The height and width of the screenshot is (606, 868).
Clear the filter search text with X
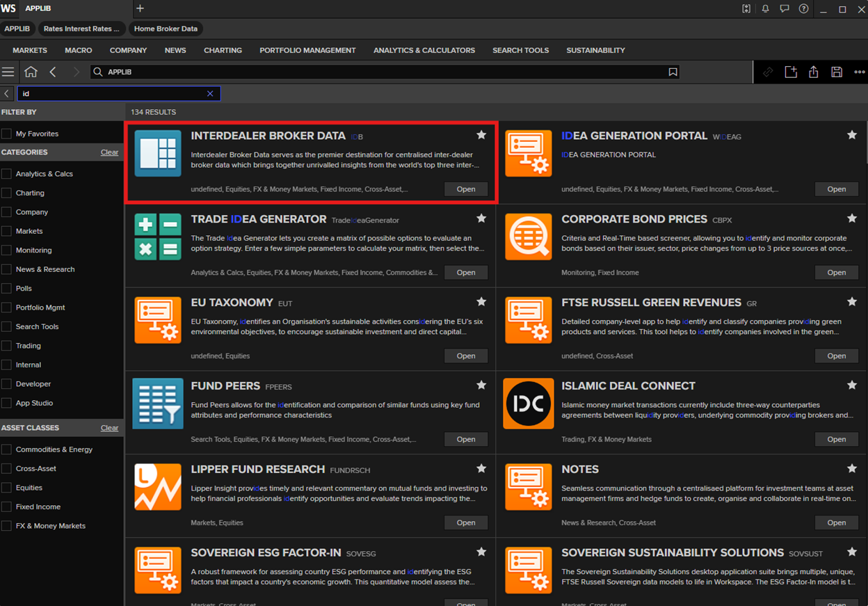point(210,93)
